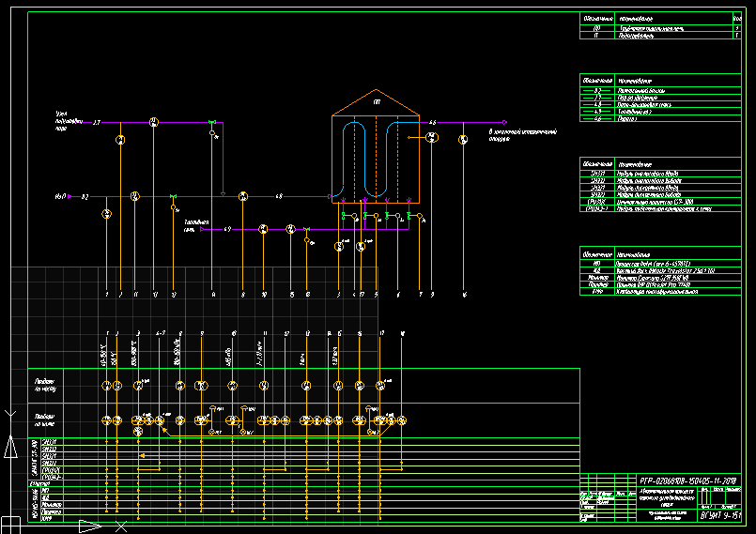Select the "SM331" module row label
756x534 pixels.
click(x=49, y=442)
